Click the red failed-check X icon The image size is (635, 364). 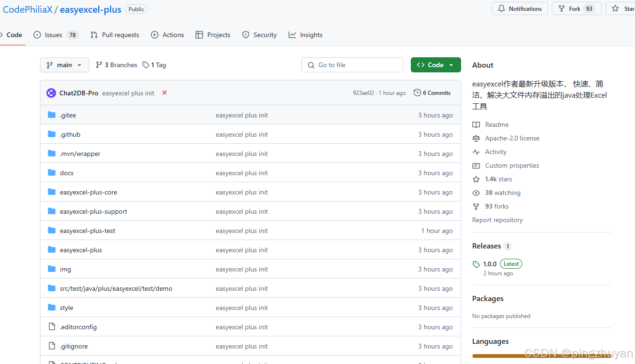pyautogui.click(x=165, y=93)
